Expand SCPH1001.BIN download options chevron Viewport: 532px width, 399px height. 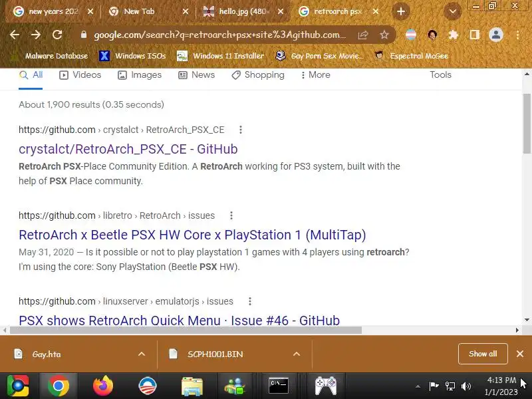pos(297,354)
